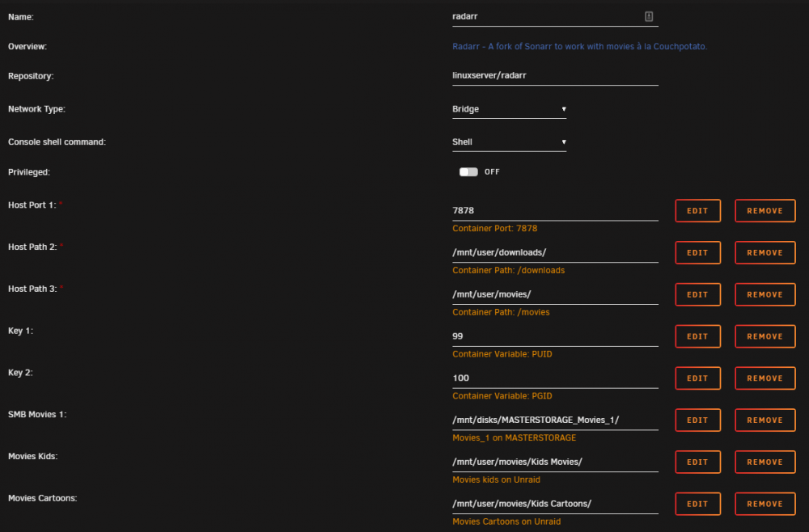
Task: Click the Repository field with linuxserver/radarr
Action: tap(555, 76)
